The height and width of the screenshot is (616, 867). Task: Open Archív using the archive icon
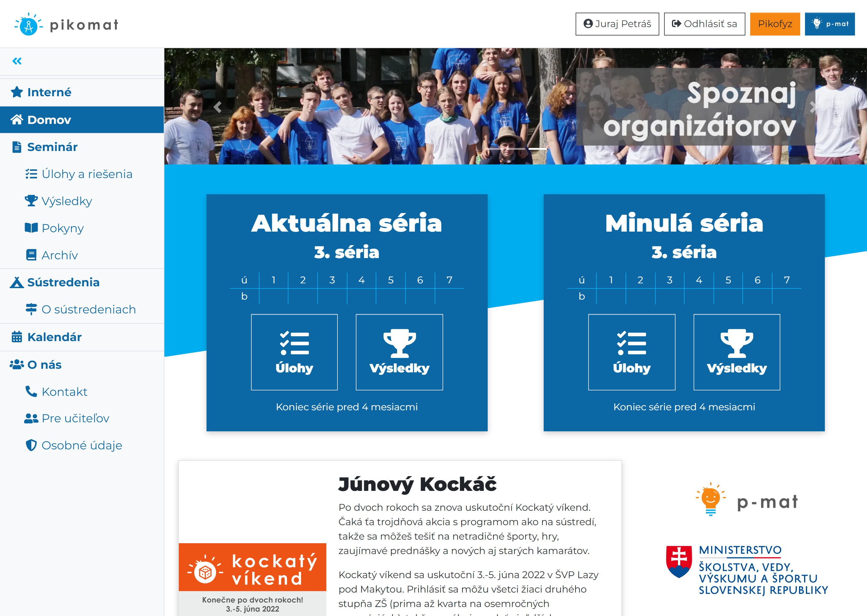coord(32,255)
